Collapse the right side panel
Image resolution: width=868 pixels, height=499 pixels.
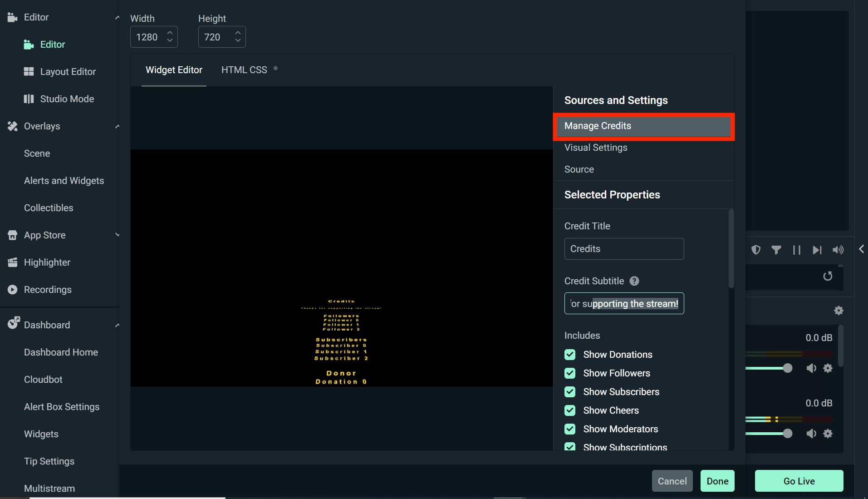click(861, 249)
